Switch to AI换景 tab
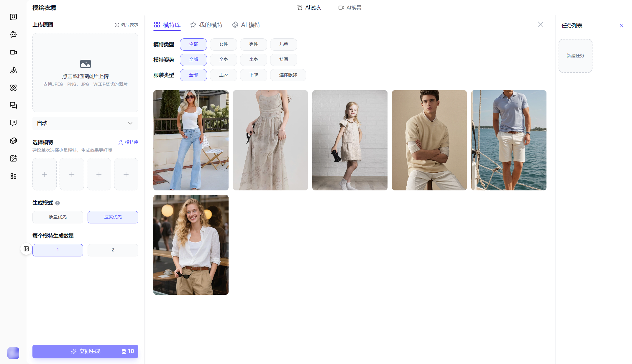Screen dimensions: 632x364 pyautogui.click(x=350, y=8)
